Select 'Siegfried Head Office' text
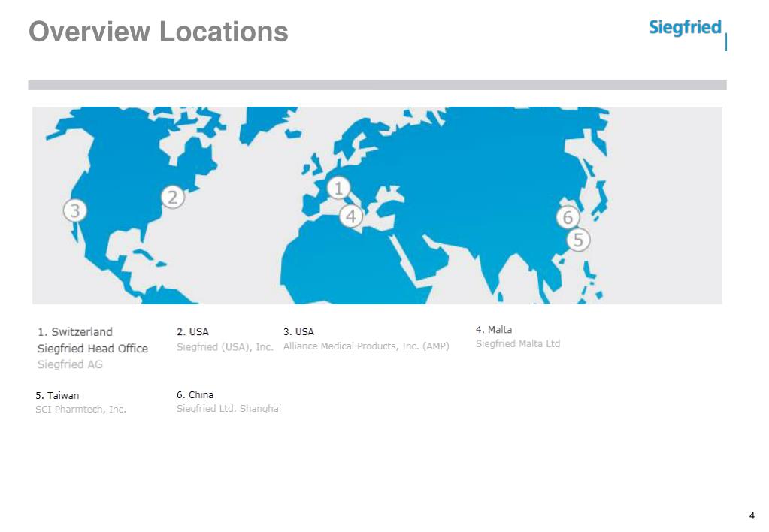This screenshot has width=769, height=532. [x=92, y=349]
